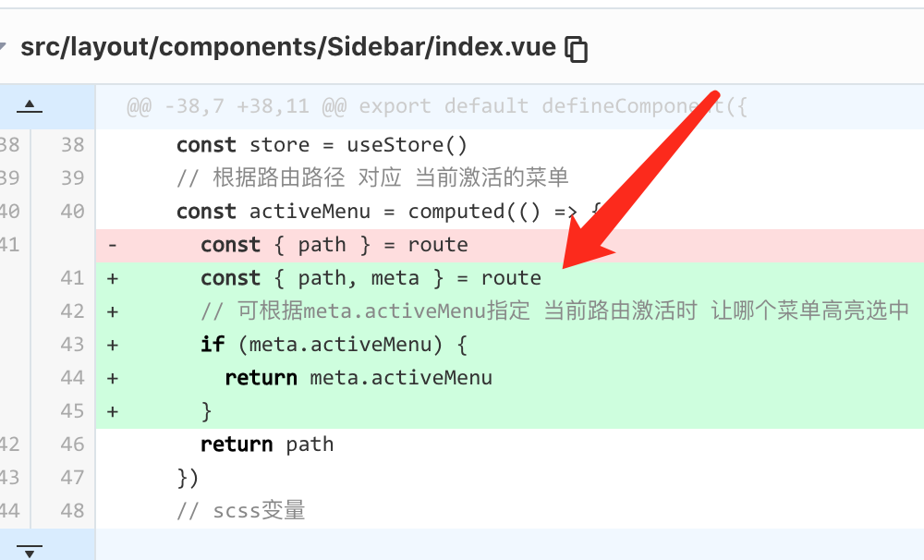Click old line number 41 on deleted line
Viewport: 924px width, 560px height.
(9, 245)
